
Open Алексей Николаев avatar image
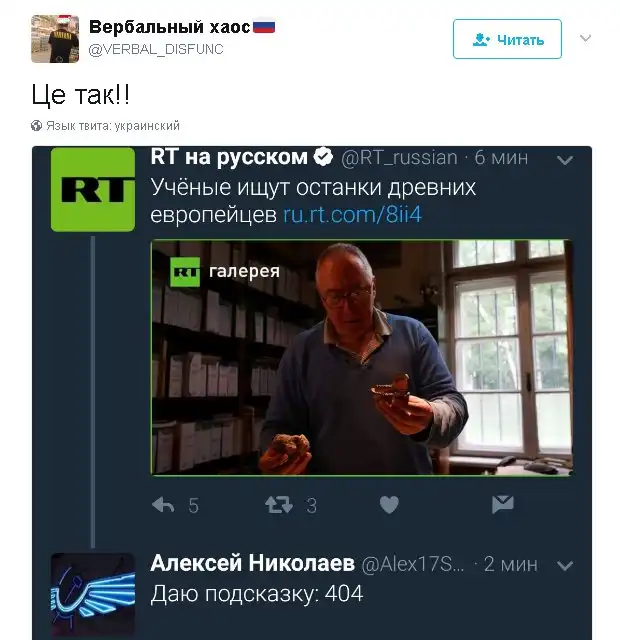93,595
